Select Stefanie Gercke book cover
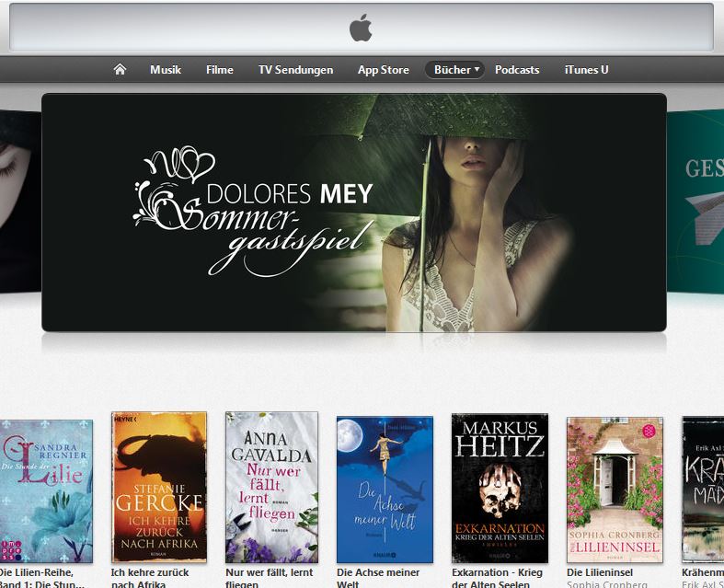Image resolution: width=724 pixels, height=588 pixels. click(x=158, y=487)
